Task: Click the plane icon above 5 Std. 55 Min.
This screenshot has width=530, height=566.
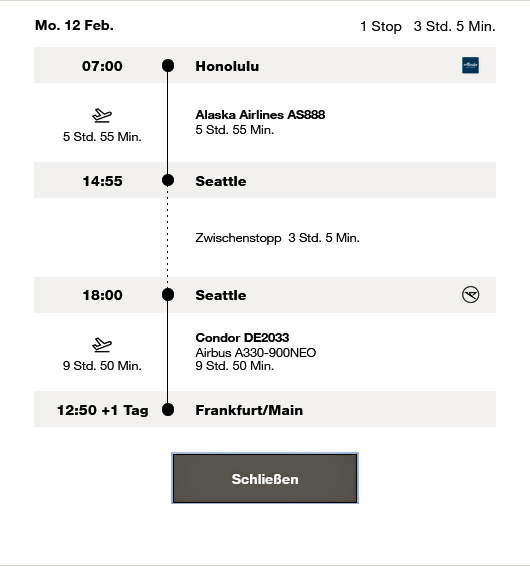Action: coord(102,116)
